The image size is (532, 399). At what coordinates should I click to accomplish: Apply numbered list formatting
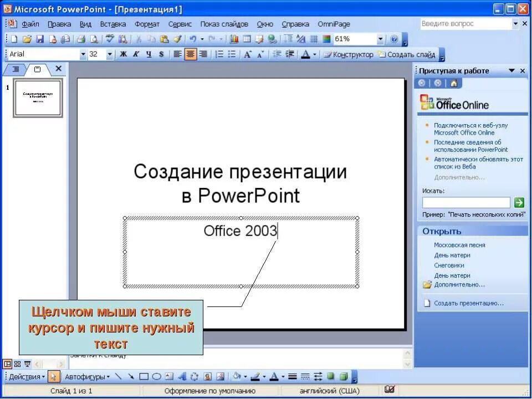coord(219,54)
